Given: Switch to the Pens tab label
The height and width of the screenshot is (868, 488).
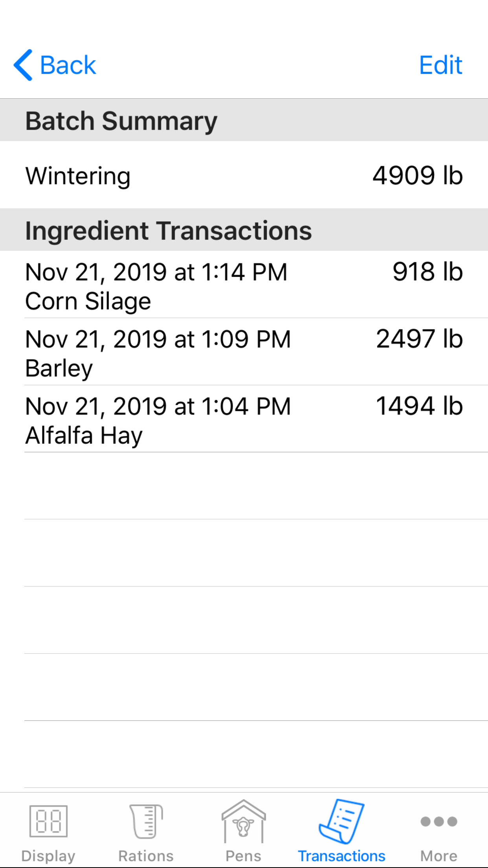Looking at the screenshot, I should click(244, 856).
